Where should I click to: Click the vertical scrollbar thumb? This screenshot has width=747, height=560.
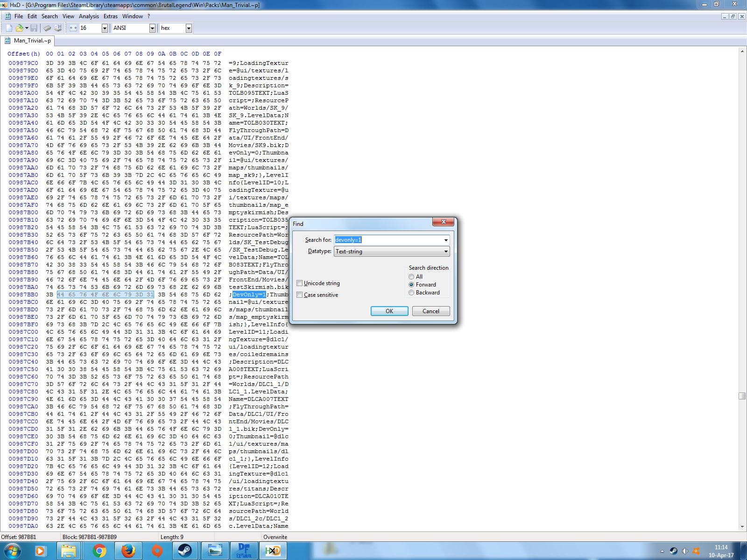pyautogui.click(x=742, y=396)
